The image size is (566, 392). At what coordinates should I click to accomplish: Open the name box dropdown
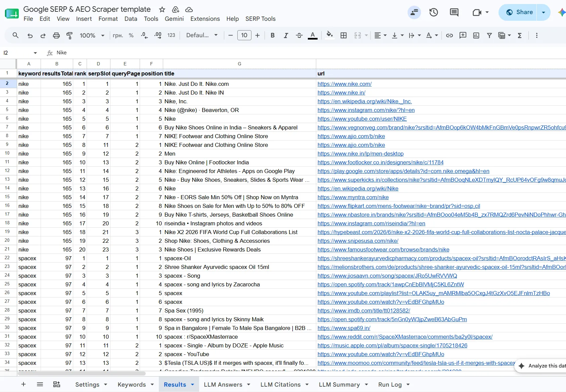35,53
